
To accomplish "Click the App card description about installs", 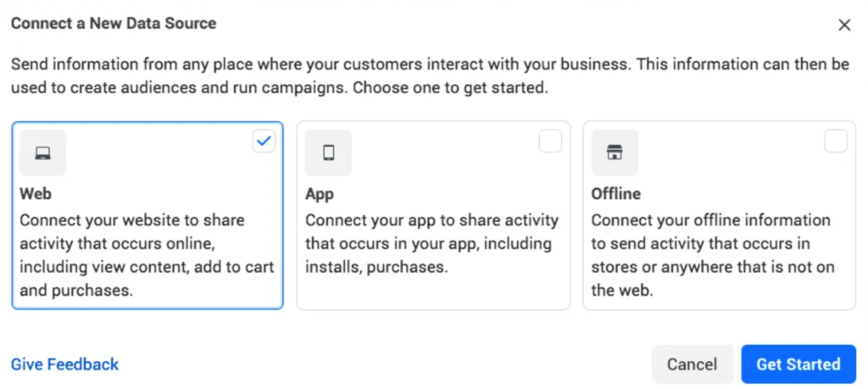I will pos(431,243).
